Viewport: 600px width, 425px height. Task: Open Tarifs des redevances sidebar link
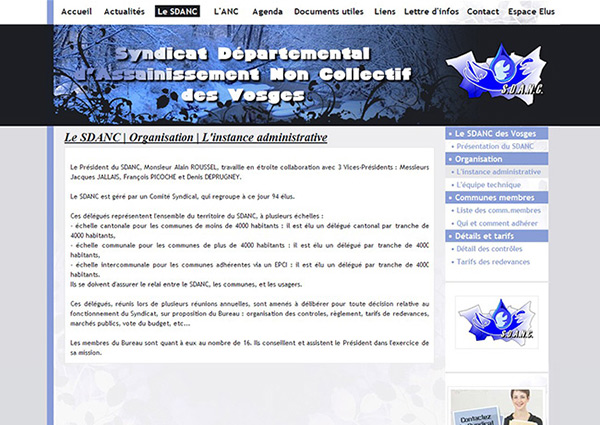tap(493, 262)
